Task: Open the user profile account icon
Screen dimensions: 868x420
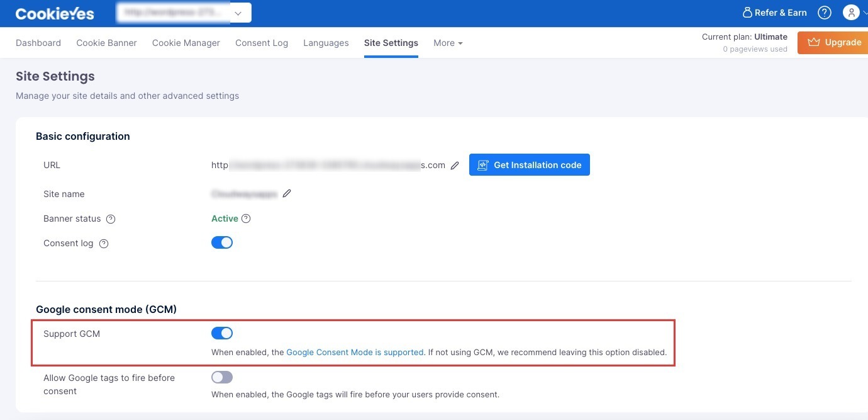Action: click(850, 12)
